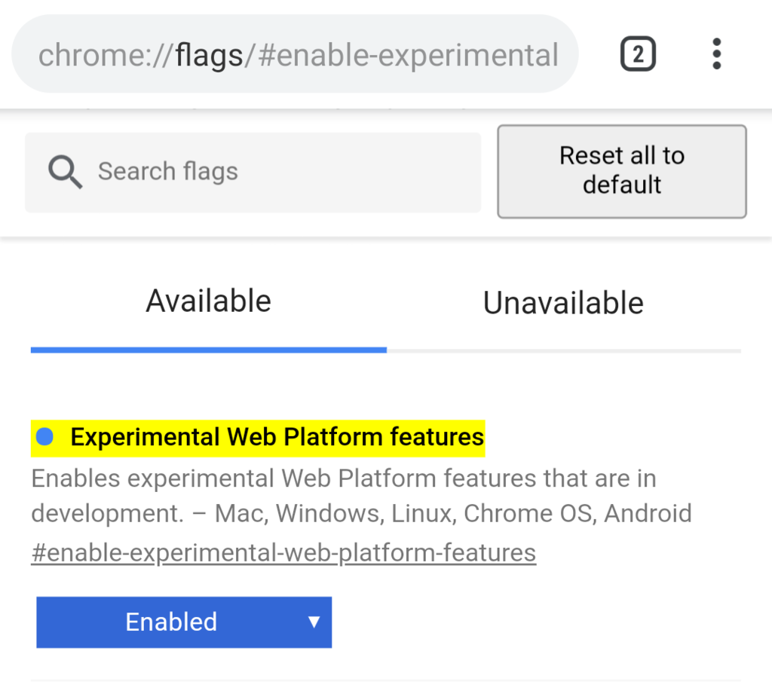
Task: Click the gray underline beneath Unavailable tab
Action: (563, 351)
